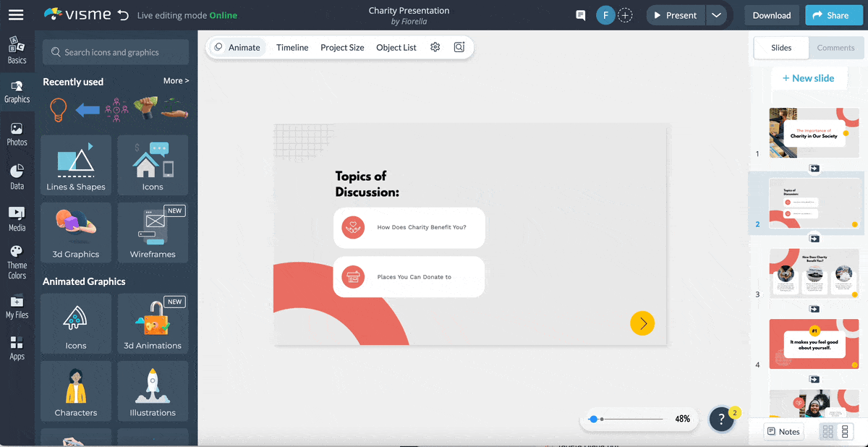Switch to list slide view

[845, 432]
